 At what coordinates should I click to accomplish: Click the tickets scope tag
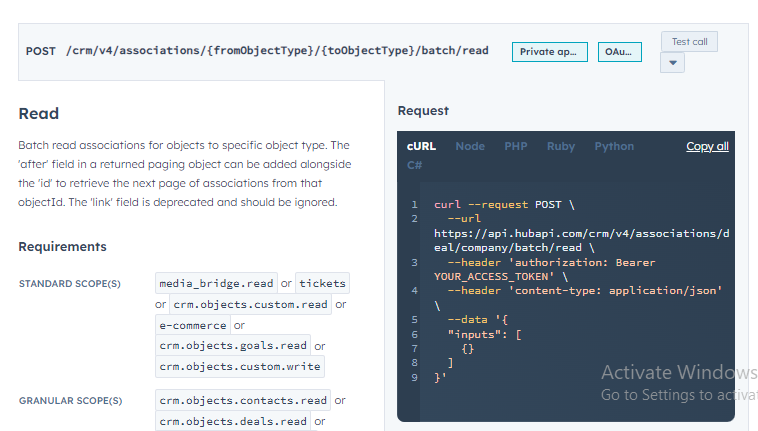pyautogui.click(x=322, y=283)
